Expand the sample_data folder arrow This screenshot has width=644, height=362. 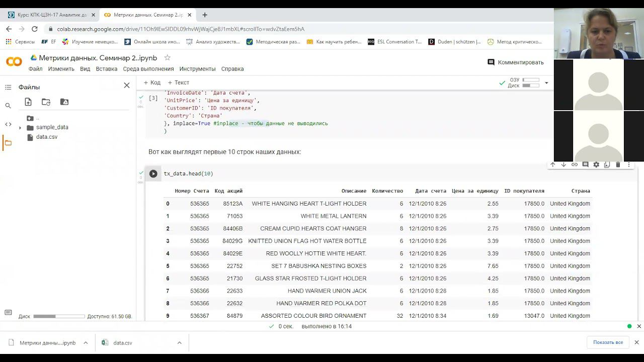coord(20,128)
